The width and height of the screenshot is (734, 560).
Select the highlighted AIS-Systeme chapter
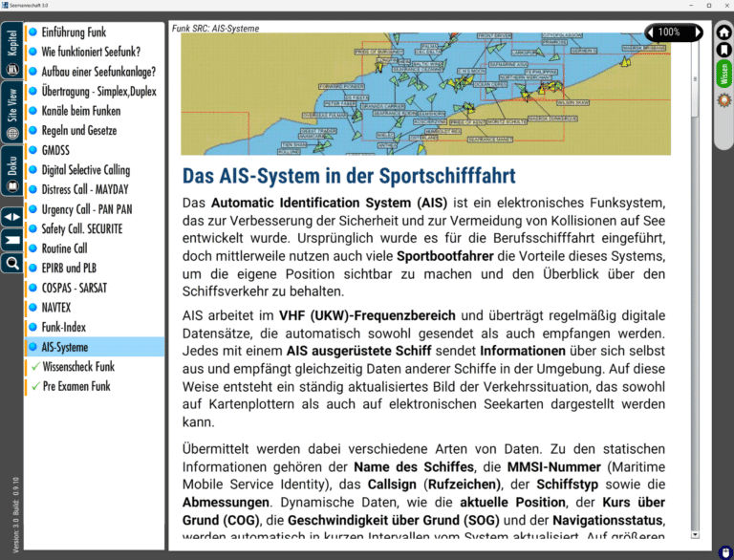tap(94, 347)
